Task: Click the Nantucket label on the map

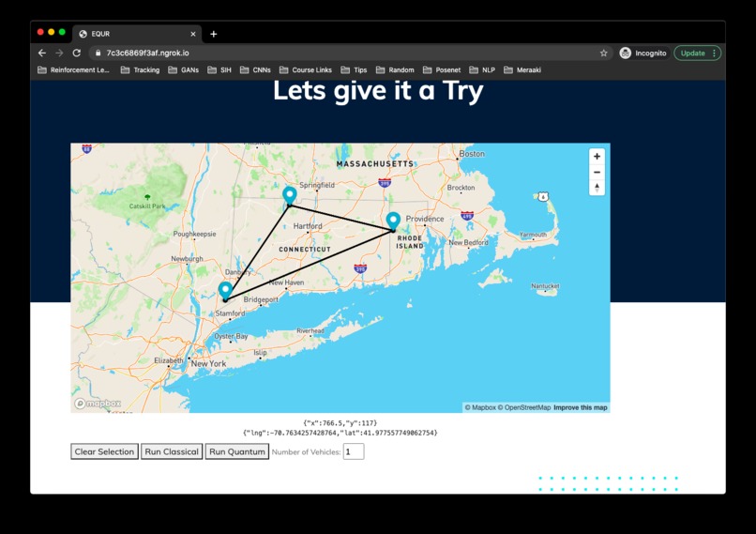Action: [545, 285]
